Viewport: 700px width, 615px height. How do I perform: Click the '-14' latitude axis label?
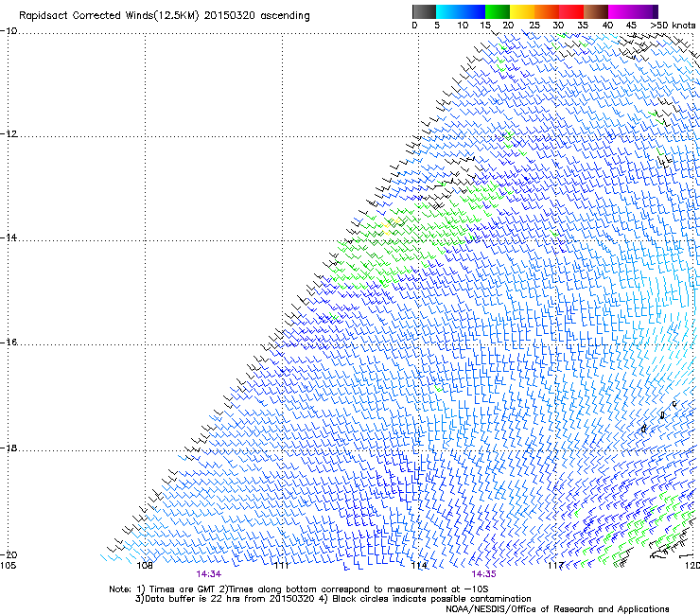[9, 237]
